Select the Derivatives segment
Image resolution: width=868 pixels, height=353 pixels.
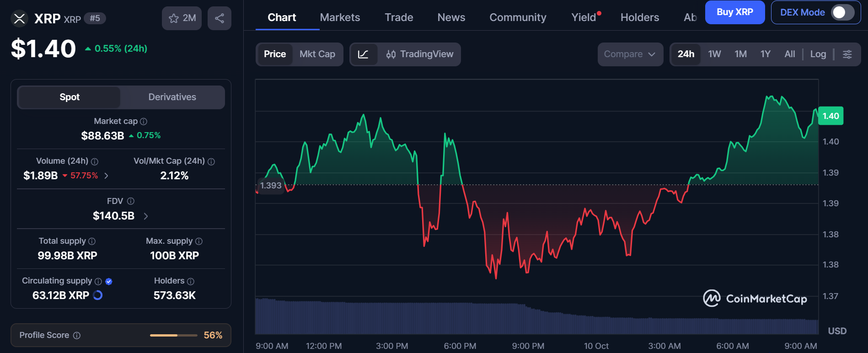pyautogui.click(x=172, y=97)
